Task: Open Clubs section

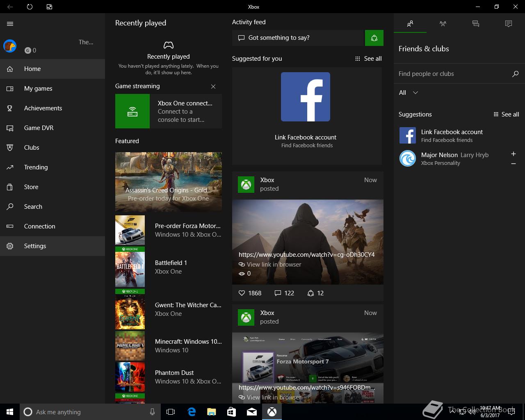Action: [52, 148]
